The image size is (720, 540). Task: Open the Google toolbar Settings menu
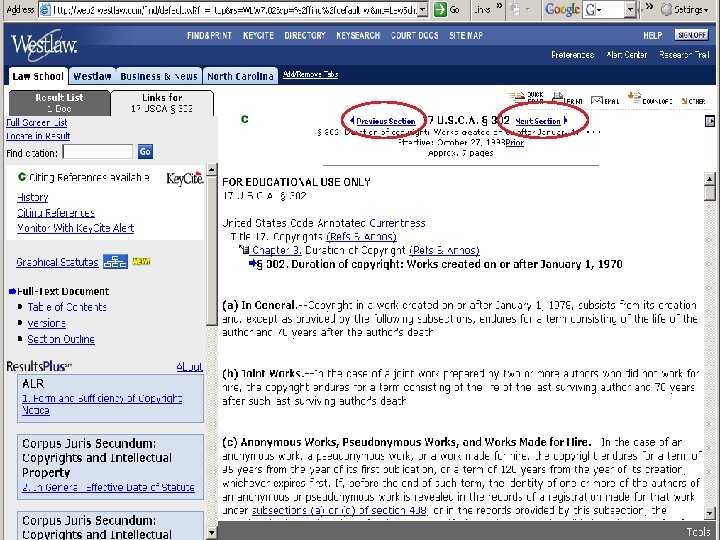pos(685,9)
